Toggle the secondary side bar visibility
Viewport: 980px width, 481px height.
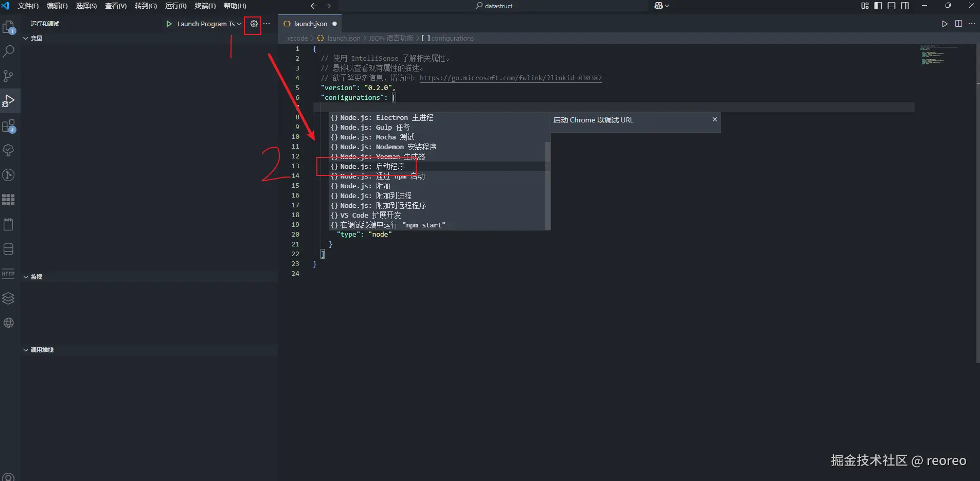coord(905,6)
